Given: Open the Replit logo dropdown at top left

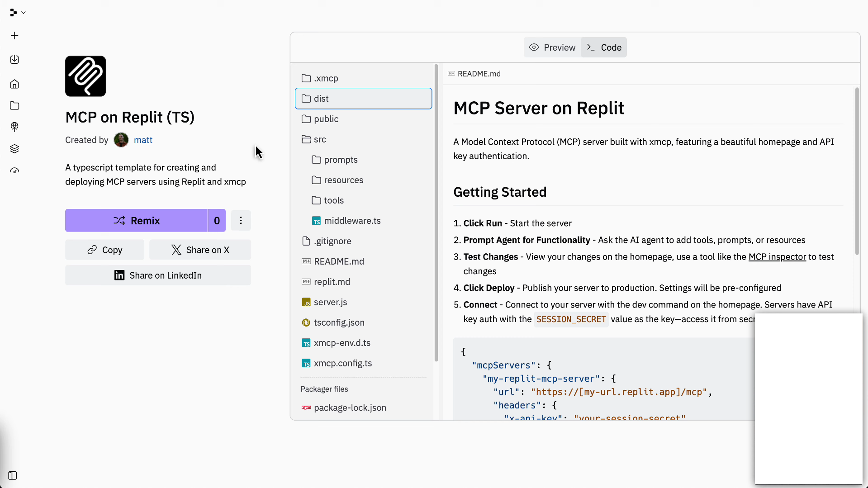Looking at the screenshot, I should coord(17,13).
